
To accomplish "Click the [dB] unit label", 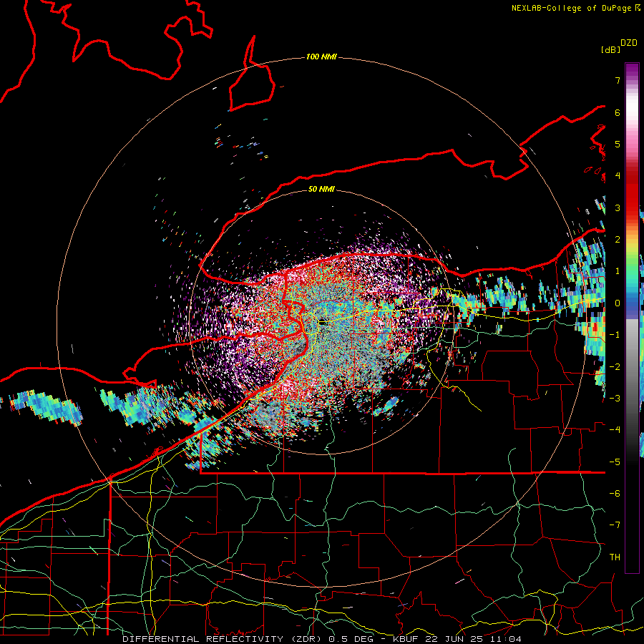I will tap(610, 49).
